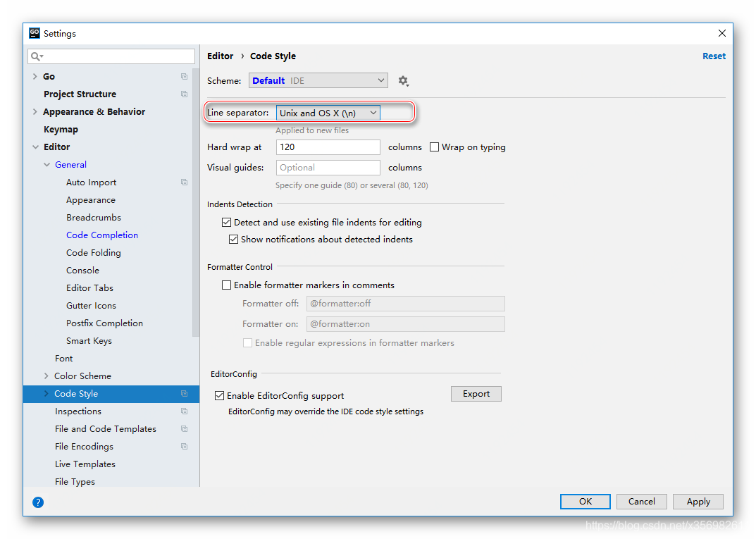The width and height of the screenshot is (756, 539).
Task: Collapse the General tree node
Action: pos(47,164)
